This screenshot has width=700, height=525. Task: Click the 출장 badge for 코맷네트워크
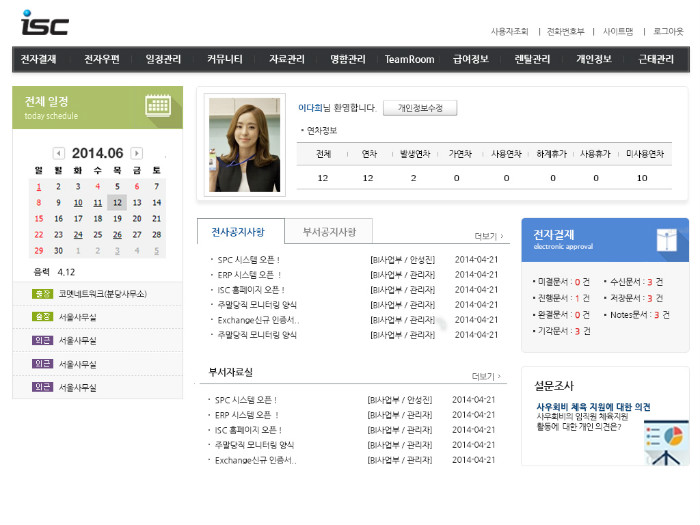click(x=42, y=293)
